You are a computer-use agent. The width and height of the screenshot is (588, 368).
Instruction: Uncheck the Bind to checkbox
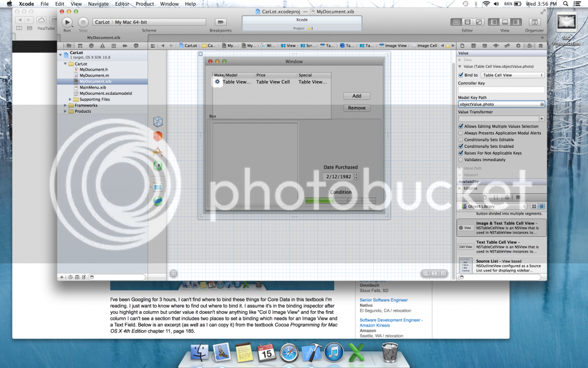tap(461, 75)
